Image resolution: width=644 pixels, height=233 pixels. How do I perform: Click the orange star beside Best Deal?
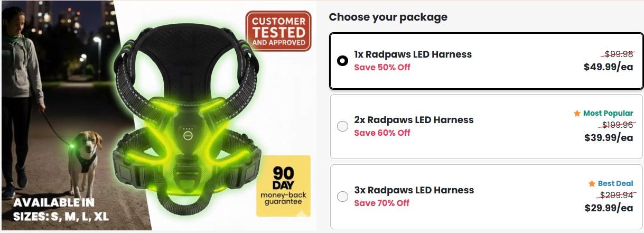pos(592,184)
